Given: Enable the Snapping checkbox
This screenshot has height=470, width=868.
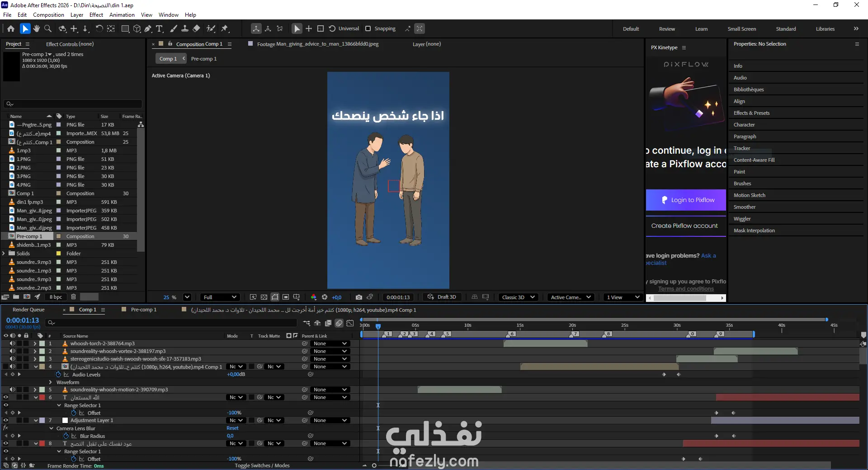Looking at the screenshot, I should (368, 28).
